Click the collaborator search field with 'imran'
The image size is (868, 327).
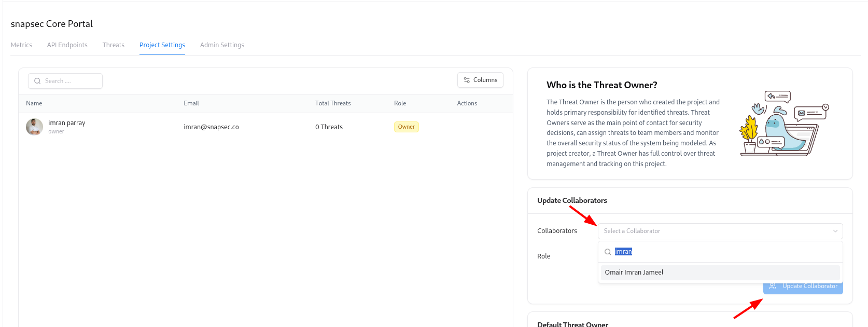(x=720, y=252)
